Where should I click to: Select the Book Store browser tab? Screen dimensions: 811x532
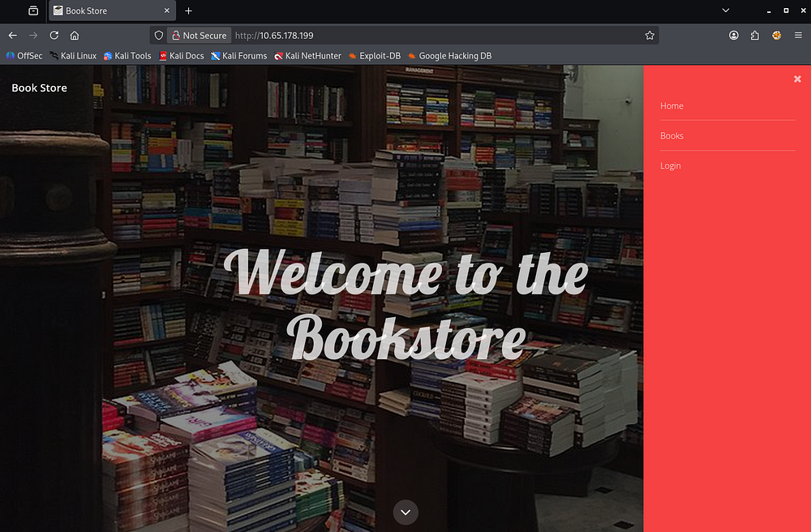coord(105,11)
